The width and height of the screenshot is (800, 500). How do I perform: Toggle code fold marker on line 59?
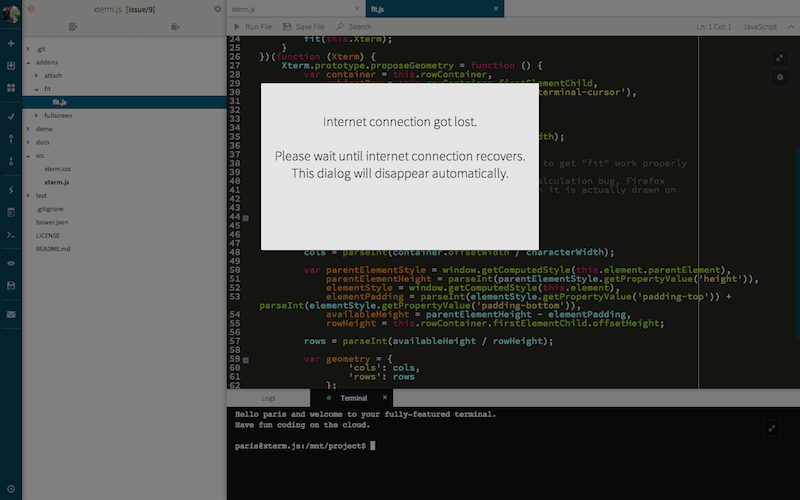coord(246,358)
